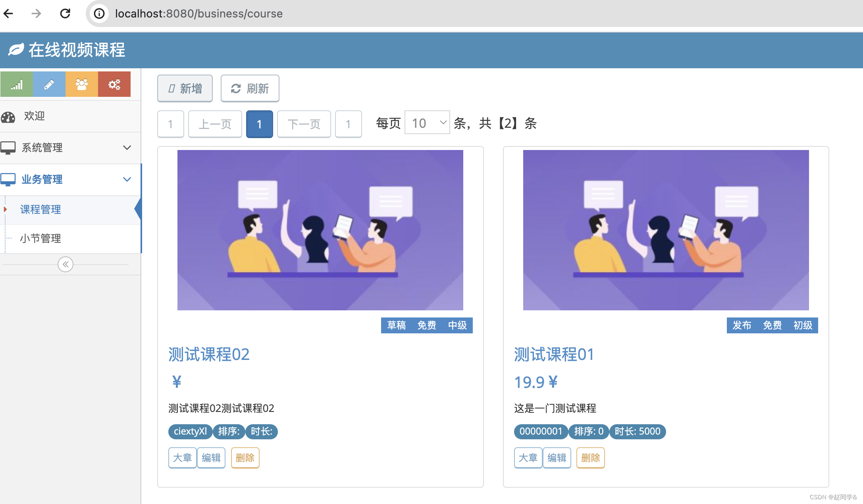Click the leaf logo in header

pyautogui.click(x=16, y=50)
